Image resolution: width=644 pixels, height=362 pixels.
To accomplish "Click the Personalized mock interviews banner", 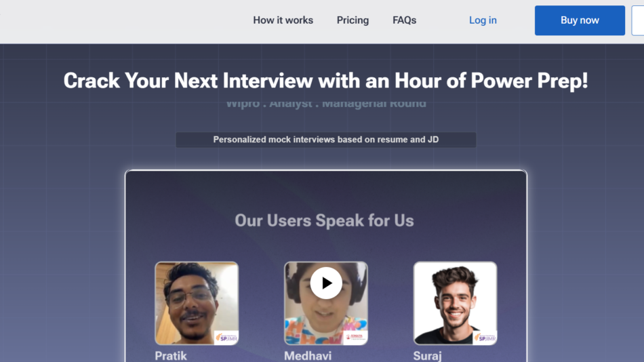I will coord(326,140).
